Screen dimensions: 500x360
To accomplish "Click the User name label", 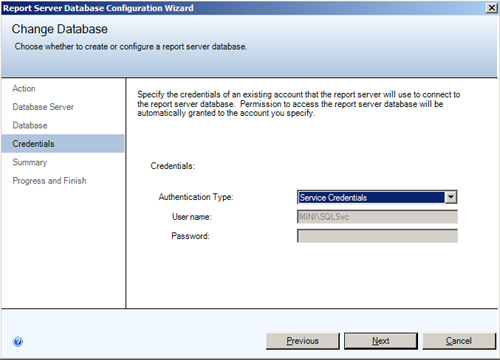I will [192, 217].
